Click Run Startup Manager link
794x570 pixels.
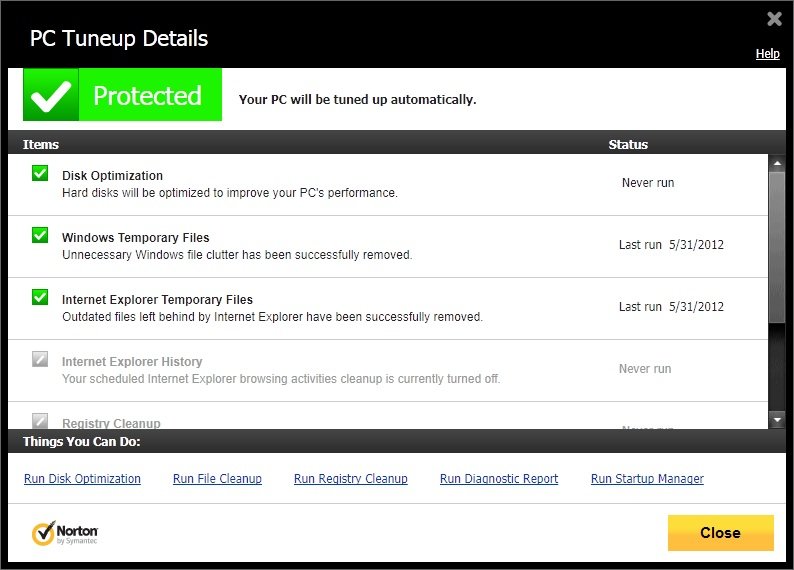pyautogui.click(x=647, y=479)
